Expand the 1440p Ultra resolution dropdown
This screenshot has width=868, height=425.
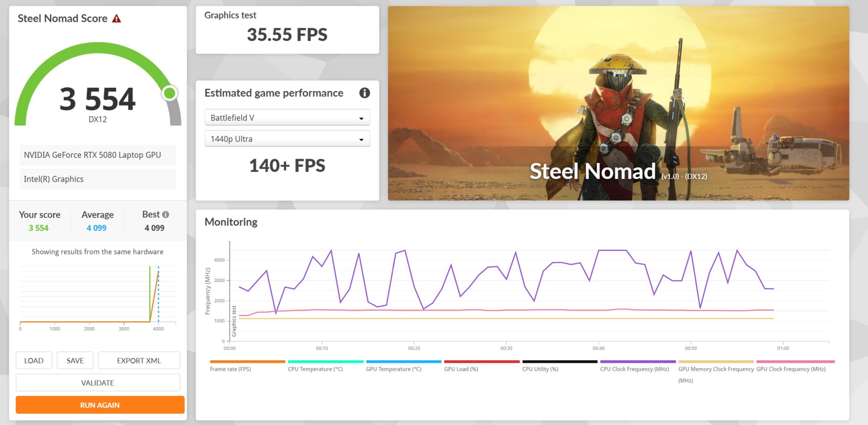coord(287,139)
